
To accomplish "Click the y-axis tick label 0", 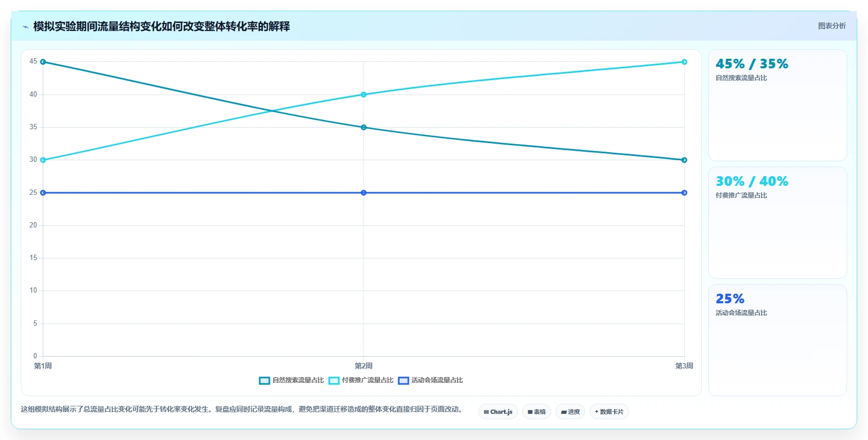I will coord(35,356).
